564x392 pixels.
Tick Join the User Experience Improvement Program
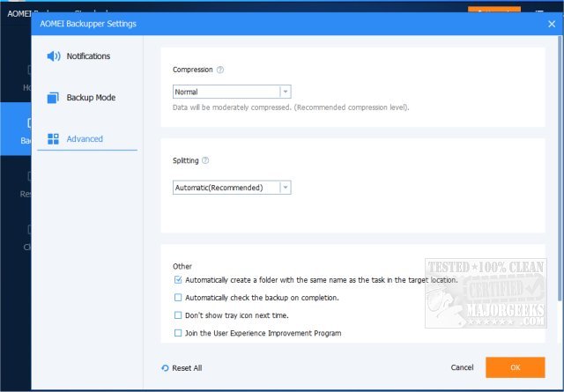coord(178,333)
